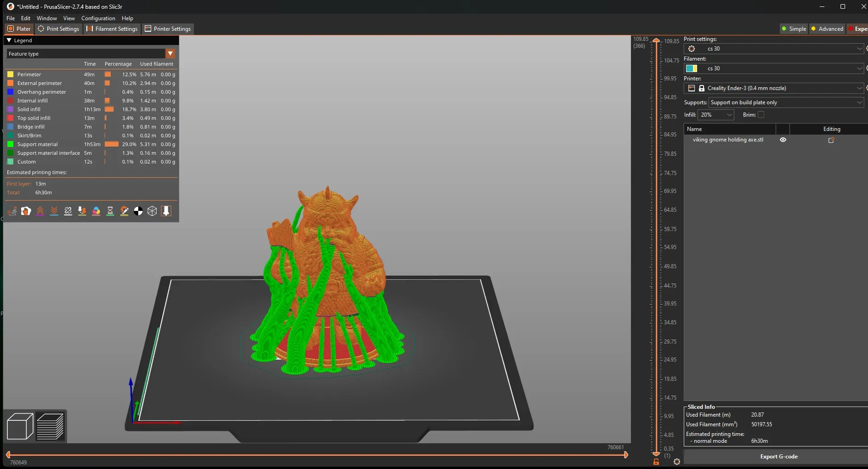Screen dimensions: 868x469
Task: Select Expert mode
Action: 857,28
